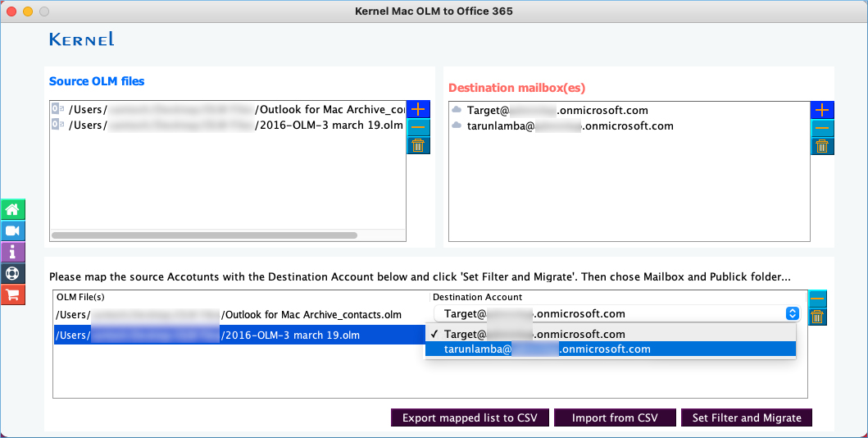Click the green Home sidebar icon
Viewport: 868px width, 438px height.
pyautogui.click(x=13, y=209)
